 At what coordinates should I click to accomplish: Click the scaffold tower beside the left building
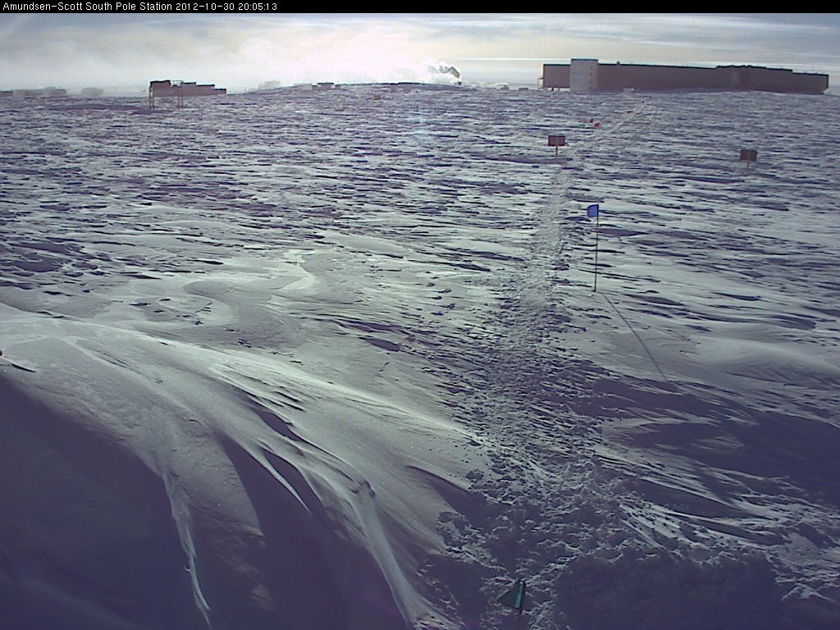click(x=155, y=97)
